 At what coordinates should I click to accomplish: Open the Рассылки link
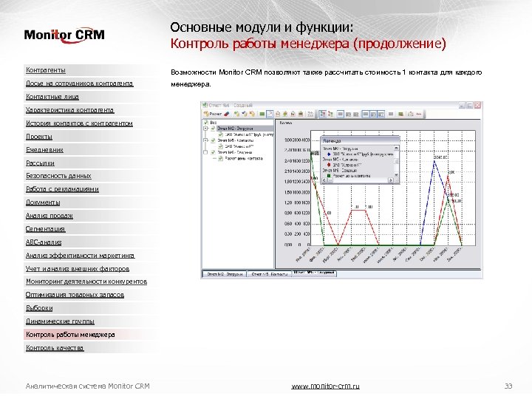tap(40, 163)
